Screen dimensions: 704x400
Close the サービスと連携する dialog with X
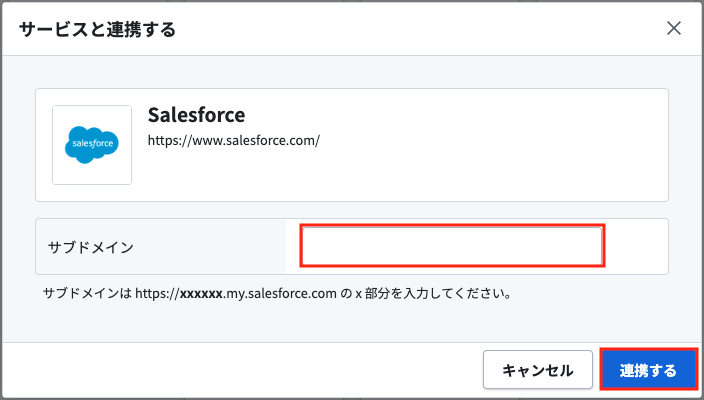click(x=673, y=28)
